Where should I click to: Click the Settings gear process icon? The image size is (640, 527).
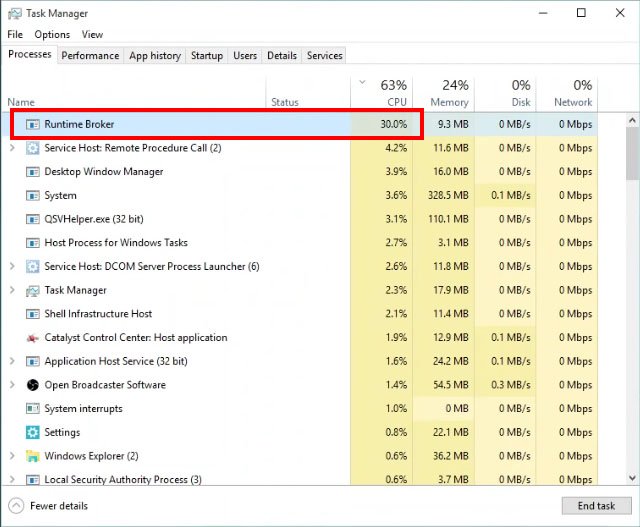tap(33, 432)
